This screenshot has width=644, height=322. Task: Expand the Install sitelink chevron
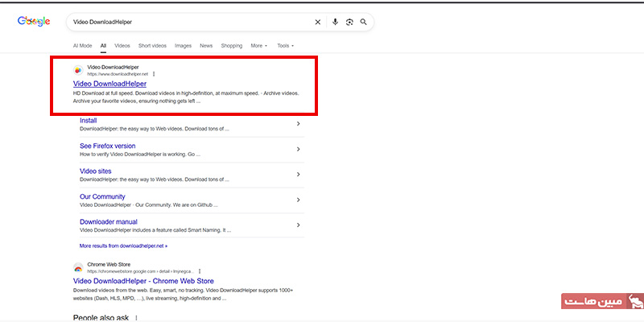click(x=298, y=124)
